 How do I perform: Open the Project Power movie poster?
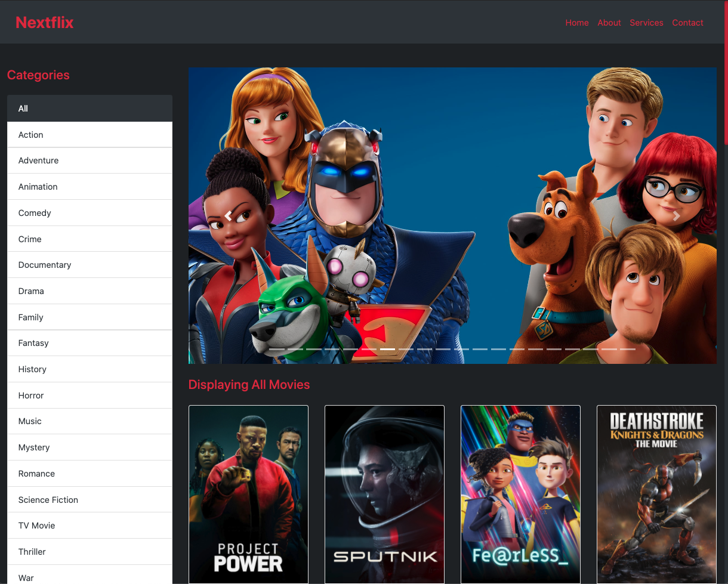point(248,495)
